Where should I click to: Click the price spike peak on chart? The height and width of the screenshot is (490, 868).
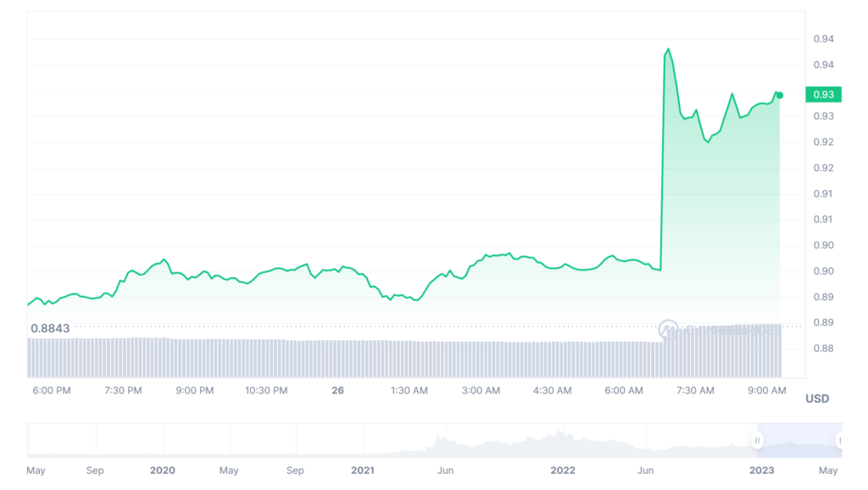coord(668,49)
